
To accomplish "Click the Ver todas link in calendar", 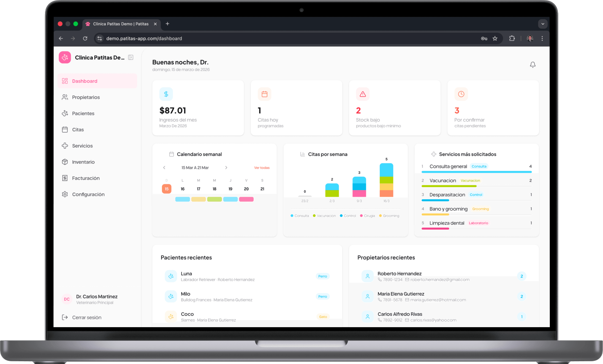I will pyautogui.click(x=262, y=168).
